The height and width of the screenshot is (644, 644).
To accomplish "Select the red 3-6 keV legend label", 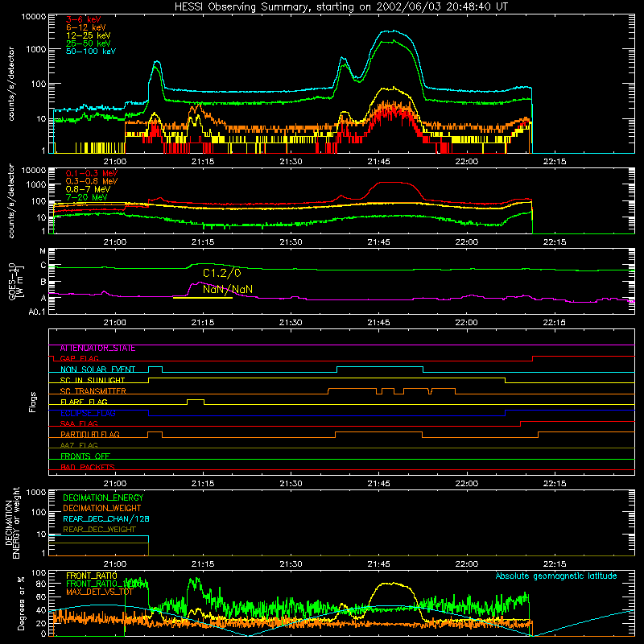I will [x=83, y=19].
